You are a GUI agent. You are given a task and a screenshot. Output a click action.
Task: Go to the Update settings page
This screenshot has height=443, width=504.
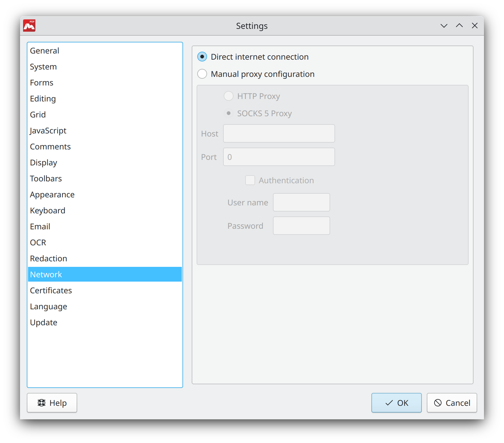105,322
